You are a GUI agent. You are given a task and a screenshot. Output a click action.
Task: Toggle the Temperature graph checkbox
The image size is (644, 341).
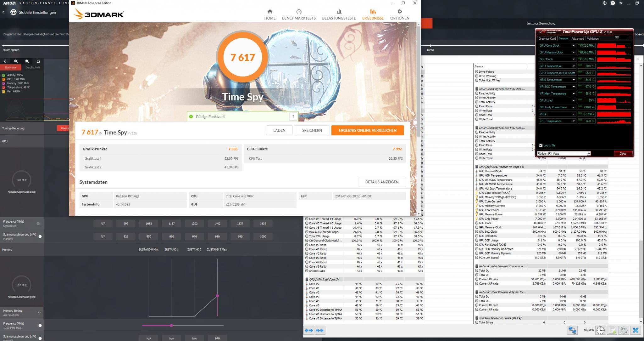click(x=4, y=88)
